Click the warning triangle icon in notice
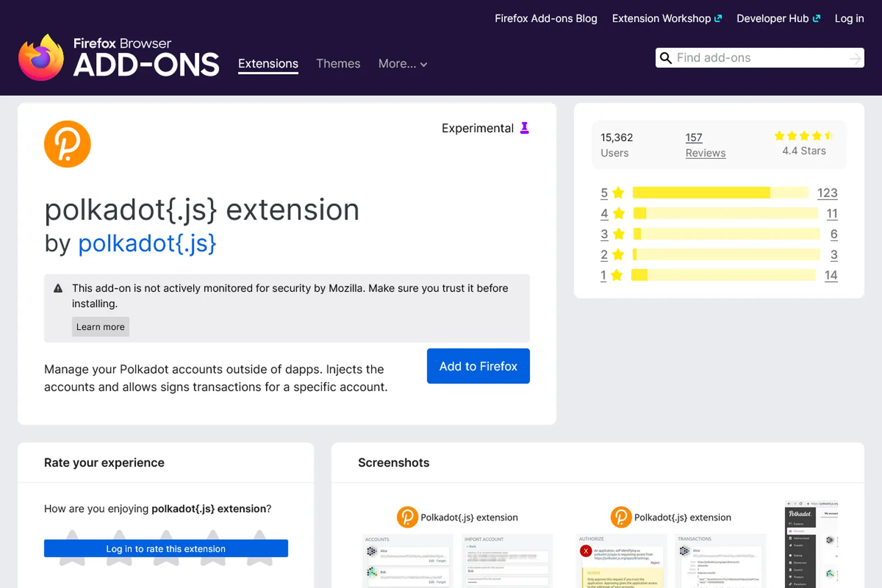This screenshot has height=588, width=882. 58,288
